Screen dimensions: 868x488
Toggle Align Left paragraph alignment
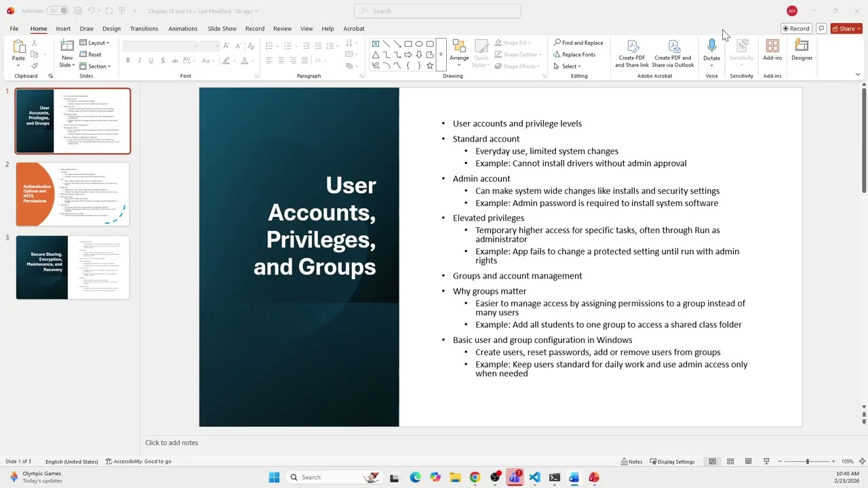pos(269,60)
